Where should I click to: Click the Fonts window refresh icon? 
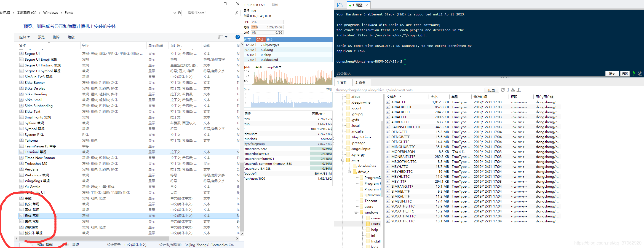pos(180,13)
